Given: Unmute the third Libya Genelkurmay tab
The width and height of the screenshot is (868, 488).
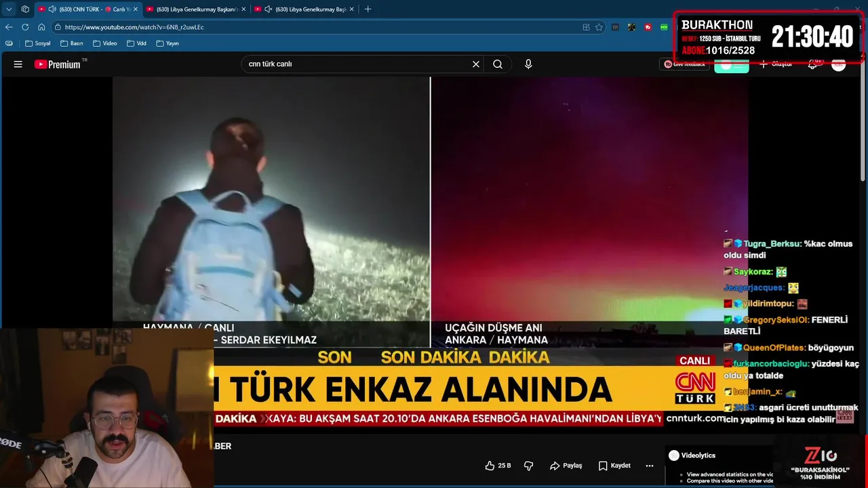Looking at the screenshot, I should pyautogui.click(x=269, y=9).
